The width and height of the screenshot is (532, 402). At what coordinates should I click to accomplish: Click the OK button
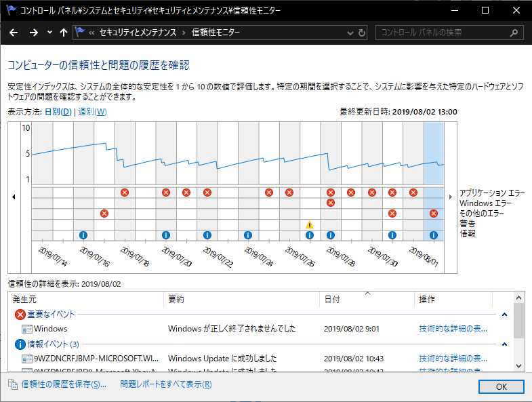click(x=501, y=386)
